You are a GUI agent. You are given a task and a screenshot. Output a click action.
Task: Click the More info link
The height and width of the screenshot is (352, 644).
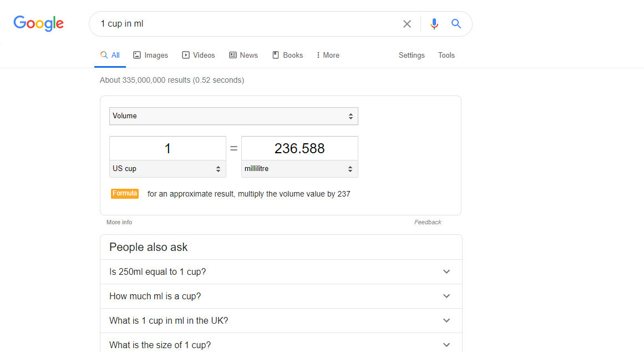coord(119,222)
